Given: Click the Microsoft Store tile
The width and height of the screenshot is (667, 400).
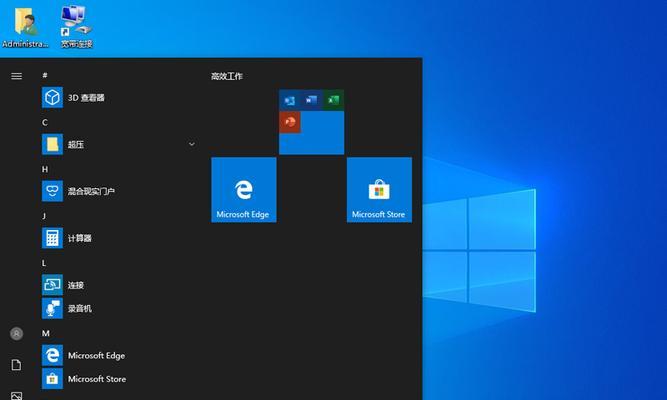Looking at the screenshot, I should click(x=379, y=190).
